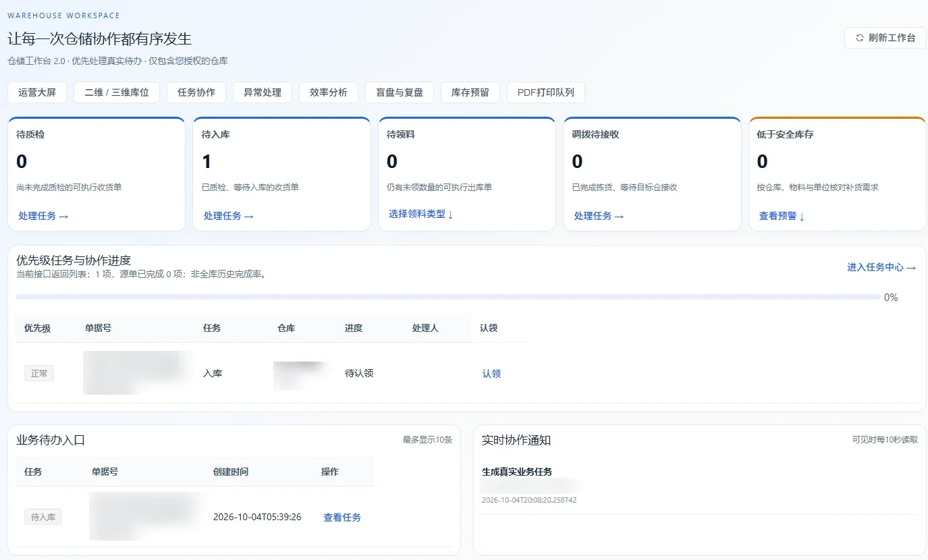Viewport: 928px width, 560px height.
Task: Click the notification timestamp 2026-10-04T20:08:20.258742
Action: (x=529, y=500)
